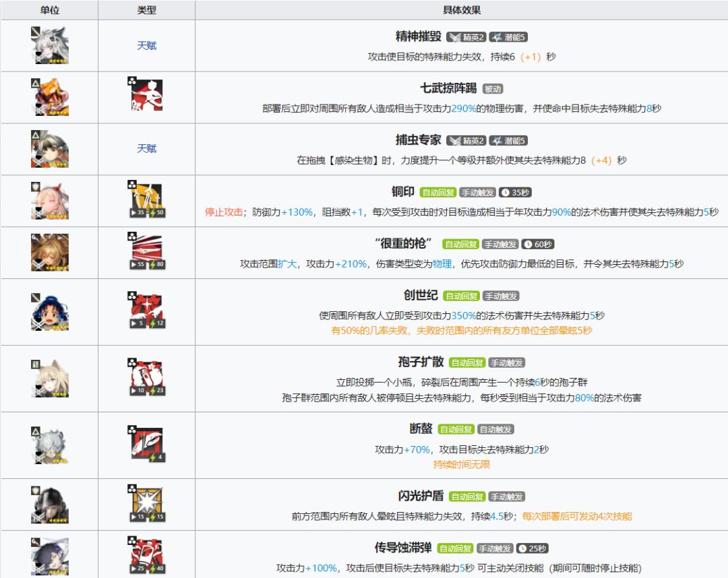Select the 创世纪 skill name
The height and width of the screenshot is (578, 728).
point(421,295)
